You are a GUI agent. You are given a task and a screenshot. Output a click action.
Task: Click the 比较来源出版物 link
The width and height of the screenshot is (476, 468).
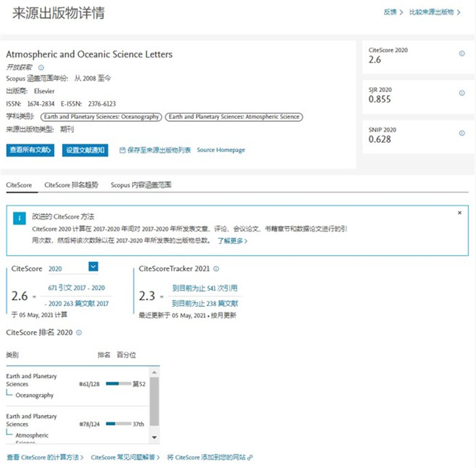(x=434, y=12)
